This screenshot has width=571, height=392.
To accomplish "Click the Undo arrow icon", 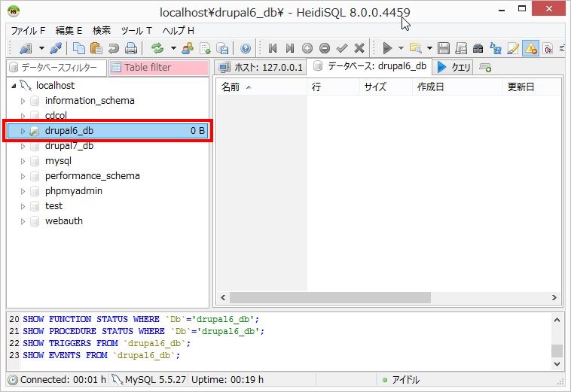I will point(114,48).
